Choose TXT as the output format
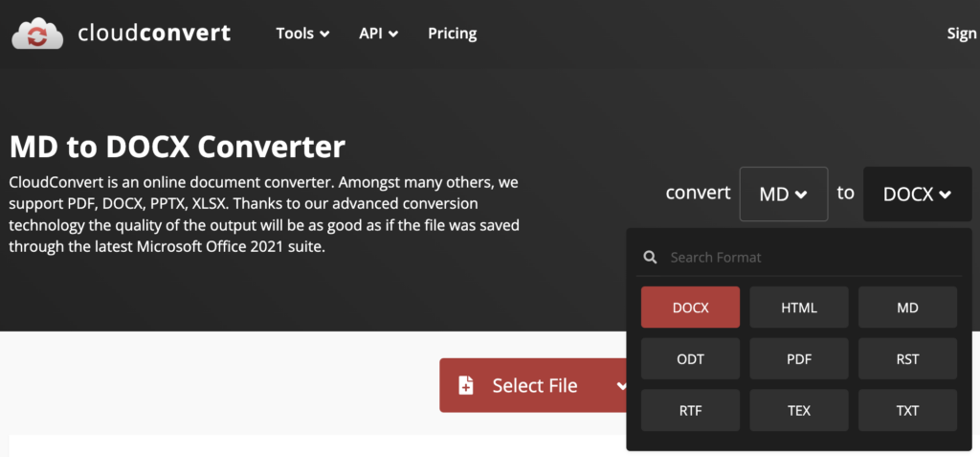The width and height of the screenshot is (980, 457). point(907,410)
